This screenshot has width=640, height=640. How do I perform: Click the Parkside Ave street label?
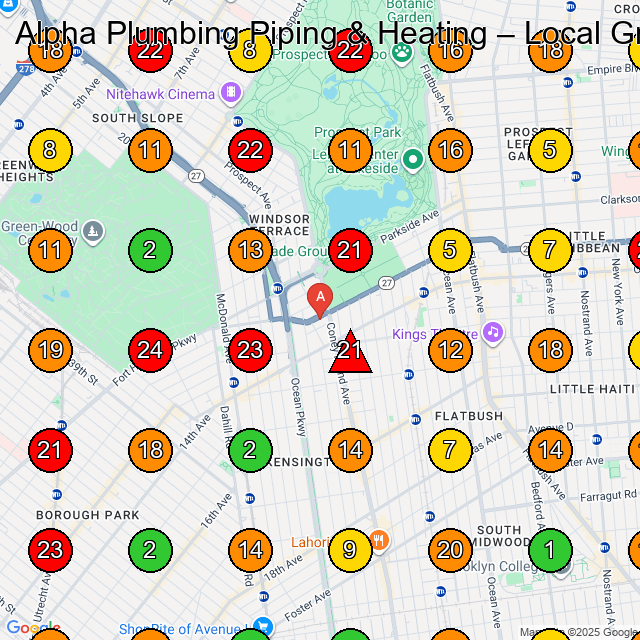pyautogui.click(x=409, y=227)
